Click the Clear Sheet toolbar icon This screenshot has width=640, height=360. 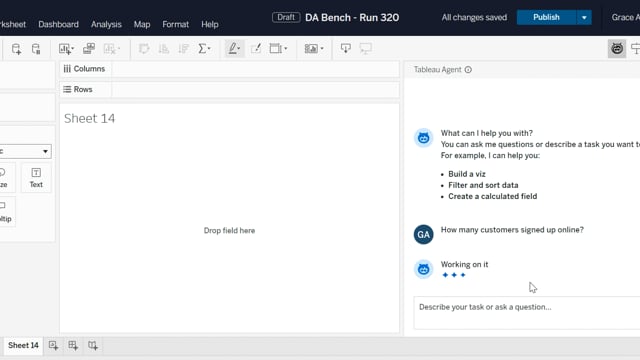(x=109, y=49)
